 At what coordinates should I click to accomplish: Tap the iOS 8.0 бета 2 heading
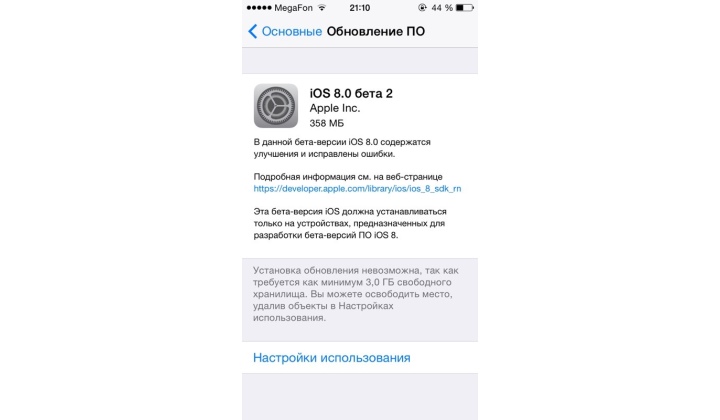351,93
